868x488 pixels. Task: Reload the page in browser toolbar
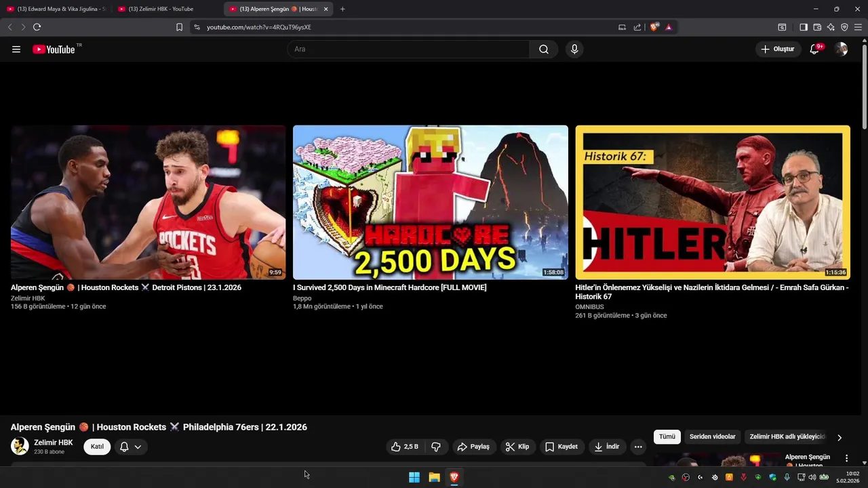tap(37, 27)
